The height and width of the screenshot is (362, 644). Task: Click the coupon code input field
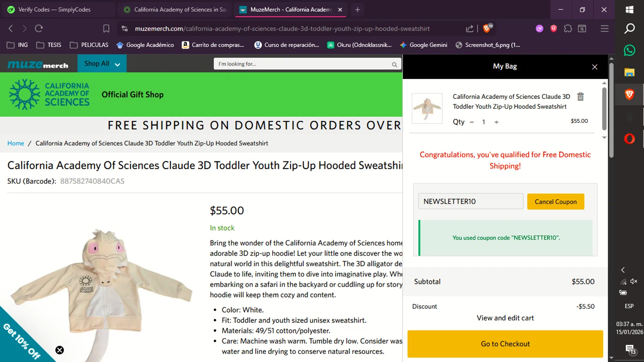[x=471, y=201]
